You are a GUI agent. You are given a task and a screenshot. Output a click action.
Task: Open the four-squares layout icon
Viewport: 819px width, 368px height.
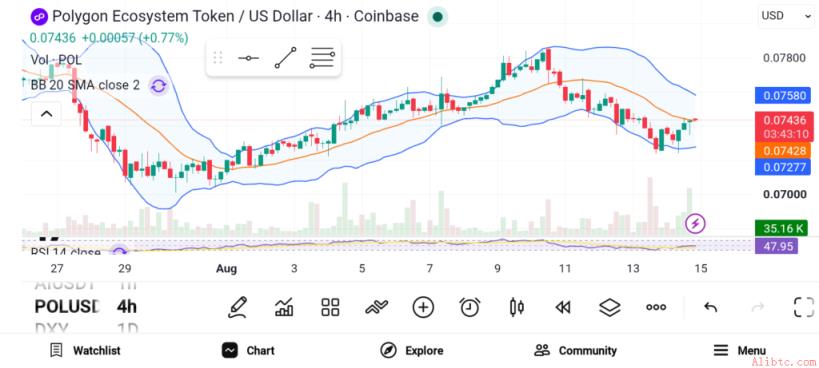click(x=330, y=307)
